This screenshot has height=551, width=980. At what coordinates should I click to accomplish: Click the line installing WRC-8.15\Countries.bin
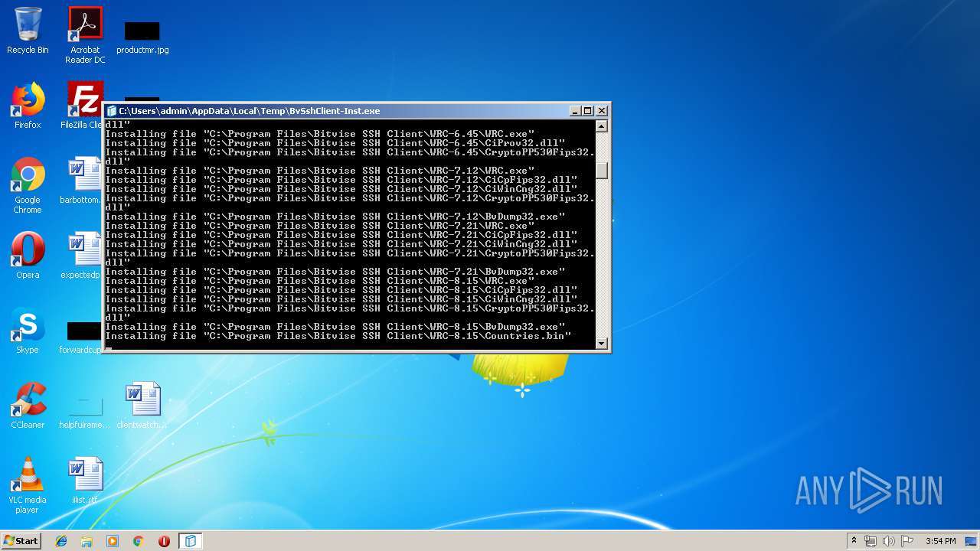pyautogui.click(x=338, y=336)
